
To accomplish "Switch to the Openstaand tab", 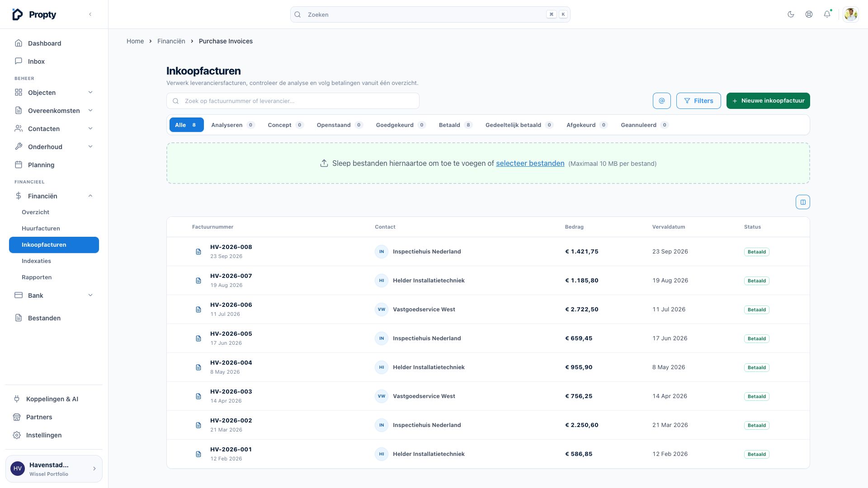I will coord(340,125).
